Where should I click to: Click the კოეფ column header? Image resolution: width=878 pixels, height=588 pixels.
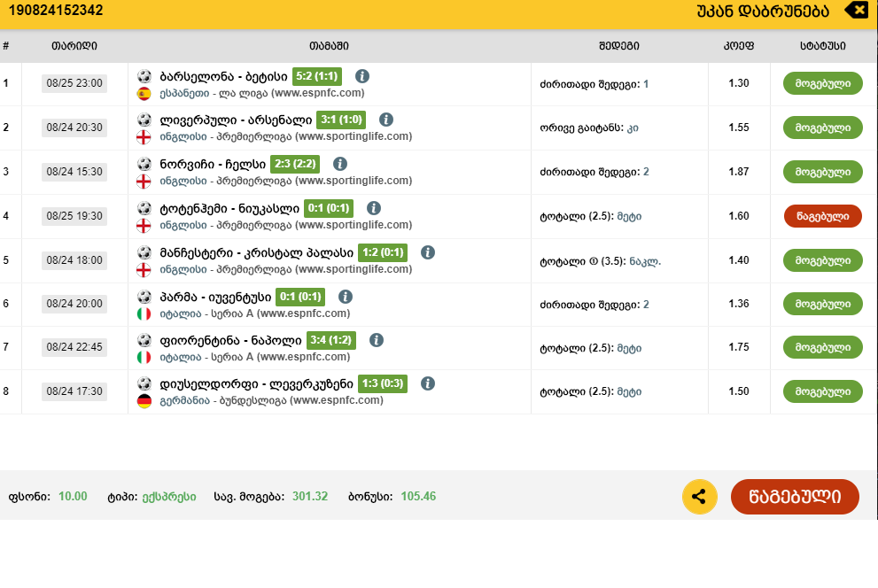738,46
